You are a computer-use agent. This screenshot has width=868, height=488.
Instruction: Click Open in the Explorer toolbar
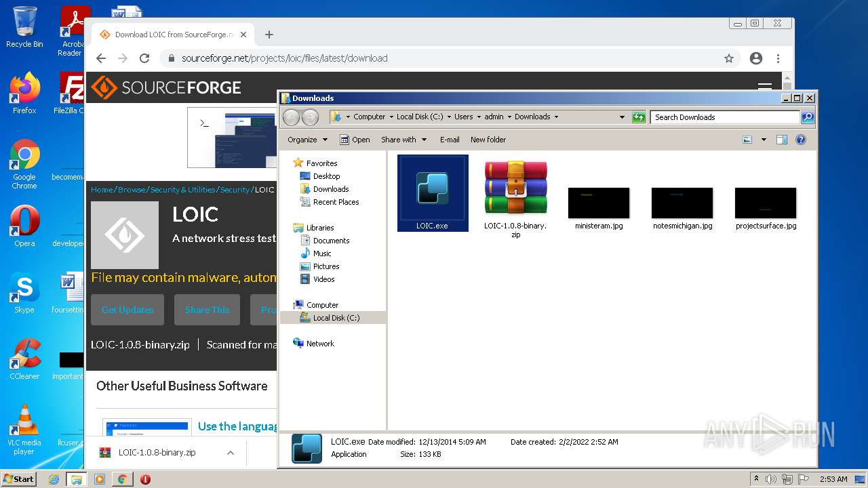coord(355,140)
